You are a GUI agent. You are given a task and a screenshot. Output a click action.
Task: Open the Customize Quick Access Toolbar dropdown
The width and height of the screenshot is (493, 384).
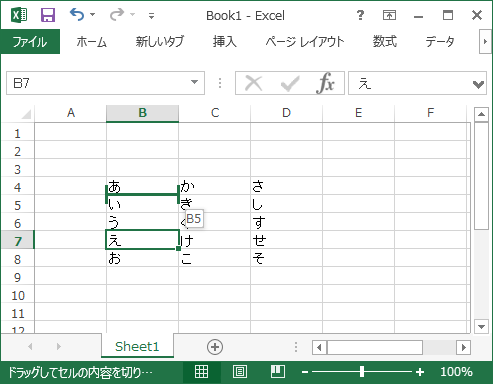[151, 16]
